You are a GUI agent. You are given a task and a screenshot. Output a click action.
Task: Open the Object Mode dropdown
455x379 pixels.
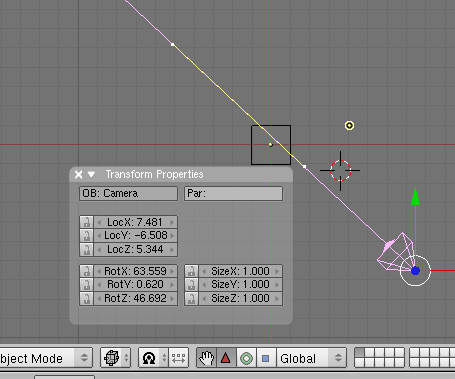click(x=46, y=358)
